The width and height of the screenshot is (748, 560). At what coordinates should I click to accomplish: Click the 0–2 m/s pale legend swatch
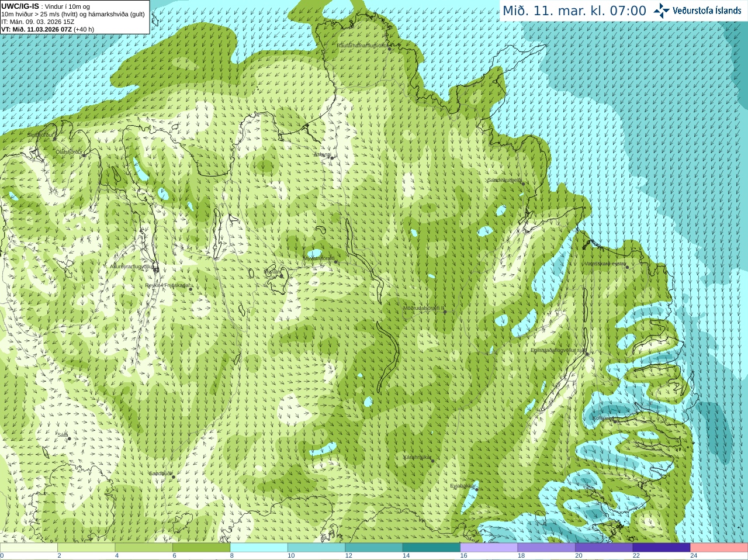[29, 548]
